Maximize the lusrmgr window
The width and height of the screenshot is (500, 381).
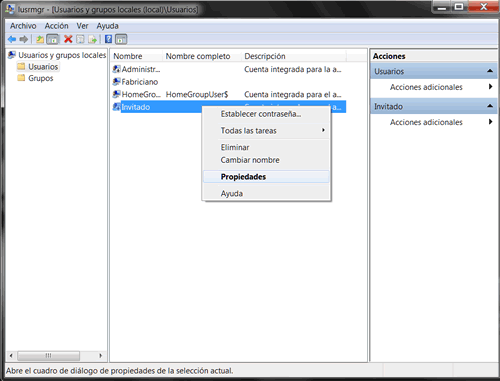click(x=459, y=7)
